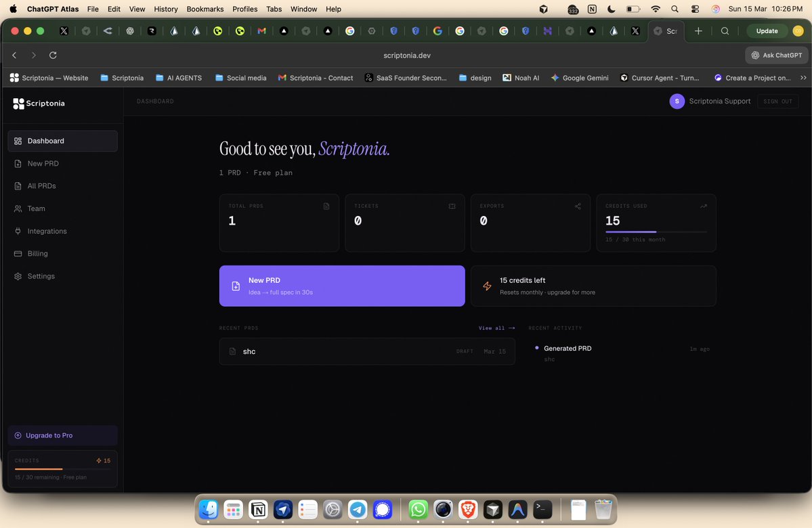Screen dimensions: 812x528
Task: Open the Tabs menu
Action: coord(274,9)
